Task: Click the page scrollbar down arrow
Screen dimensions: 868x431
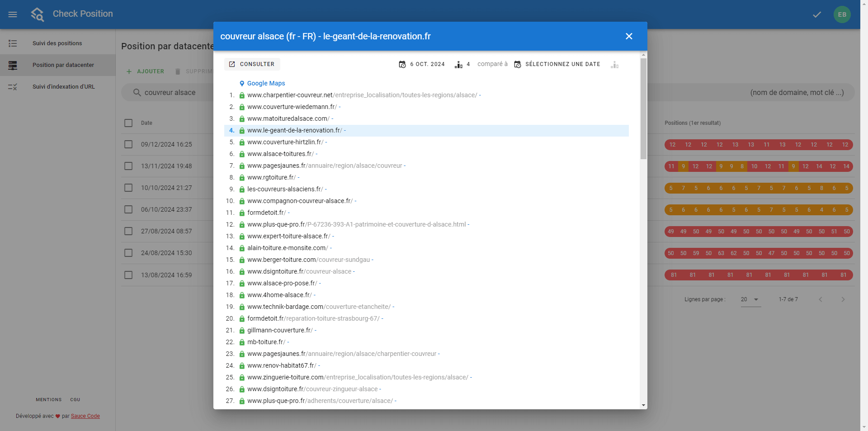Action: coord(864,427)
